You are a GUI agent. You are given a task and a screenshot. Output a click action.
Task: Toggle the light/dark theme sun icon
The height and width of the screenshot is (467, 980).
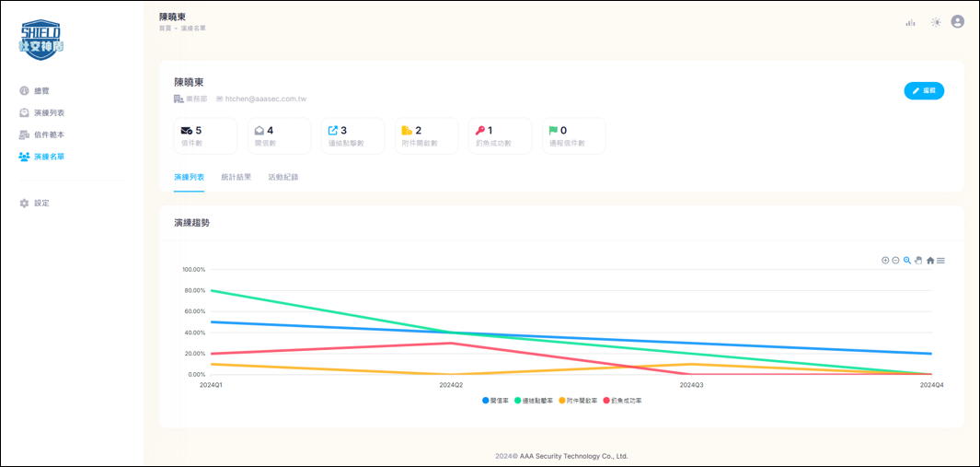tap(936, 22)
